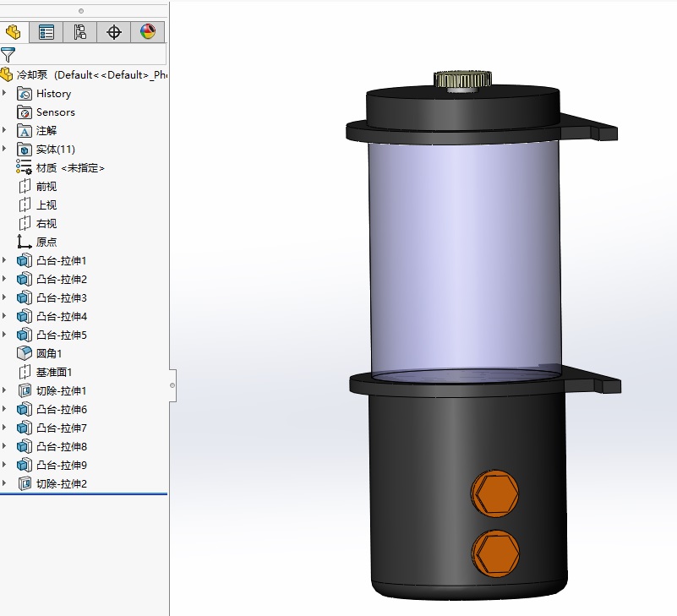Switch to the ConfigurationManager tab
Screen dimensions: 677x616
pos(80,32)
